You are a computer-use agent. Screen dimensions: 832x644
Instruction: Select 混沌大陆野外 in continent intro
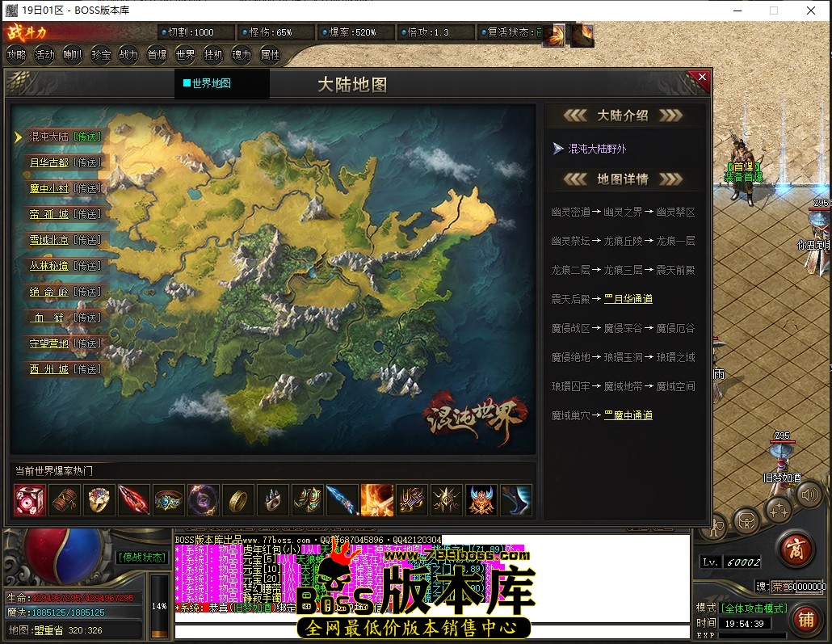pos(597,149)
